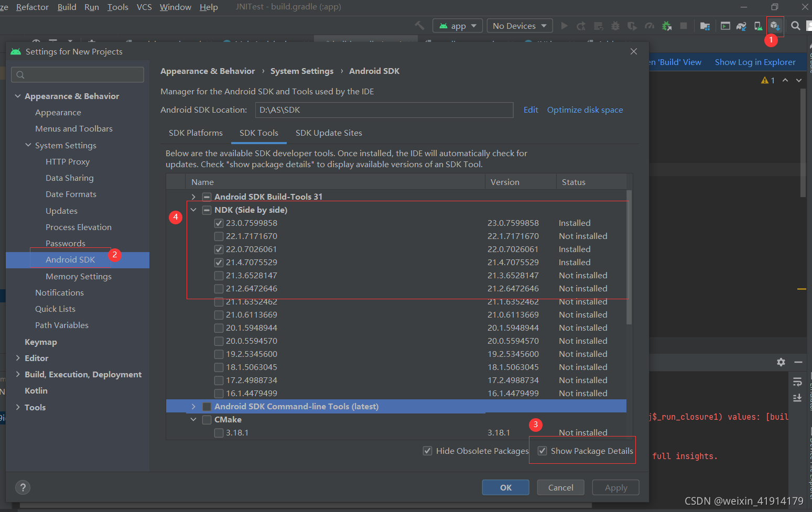Expand Android SDK Command-line Tools row

pyautogui.click(x=193, y=407)
